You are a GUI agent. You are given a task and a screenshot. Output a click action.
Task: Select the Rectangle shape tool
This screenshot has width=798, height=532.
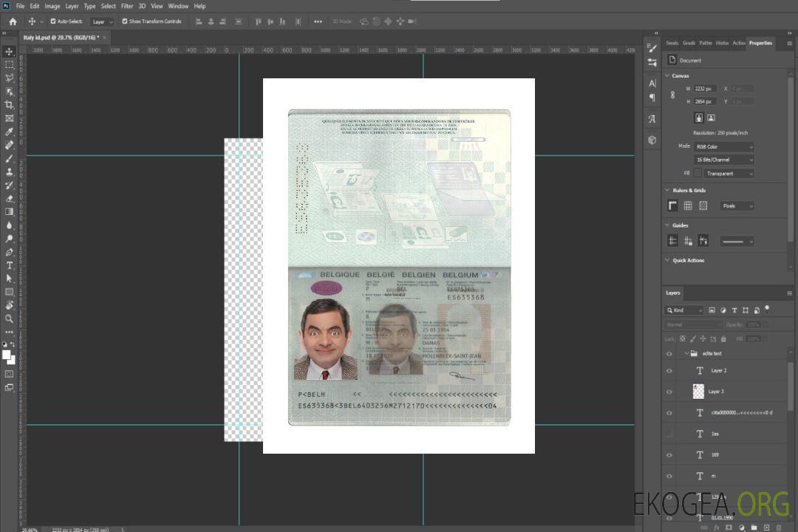(9, 292)
